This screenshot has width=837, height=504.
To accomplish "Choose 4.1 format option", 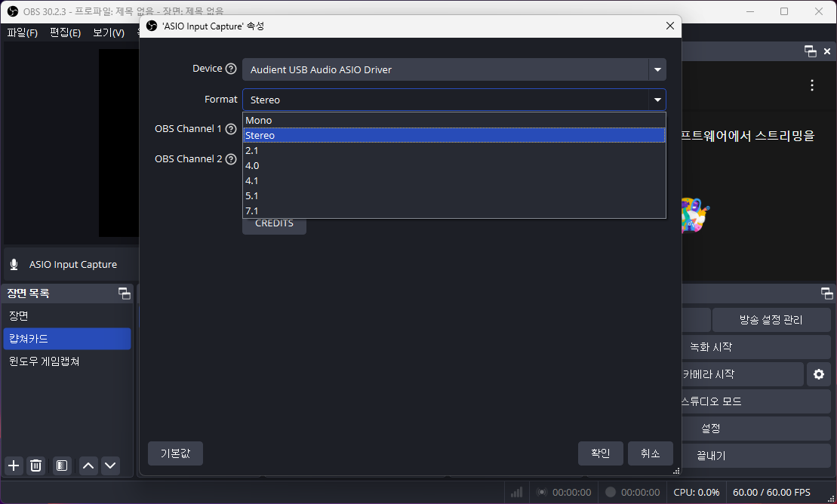I will (454, 180).
